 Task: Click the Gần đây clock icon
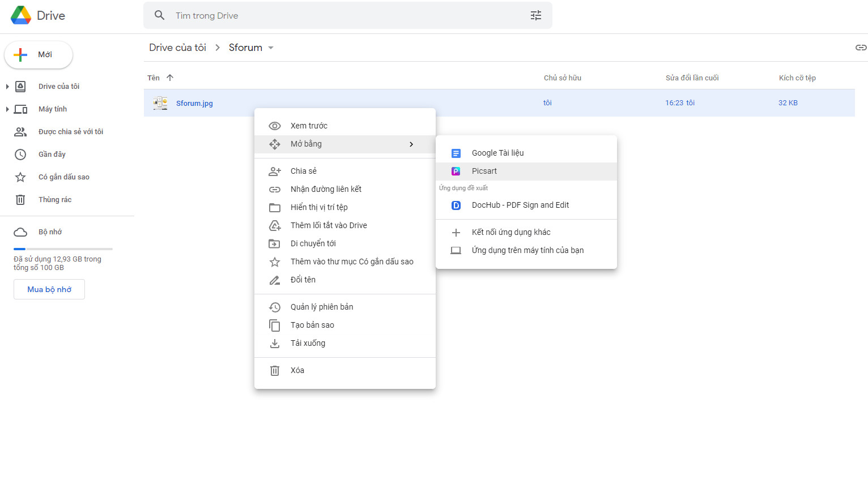click(21, 154)
